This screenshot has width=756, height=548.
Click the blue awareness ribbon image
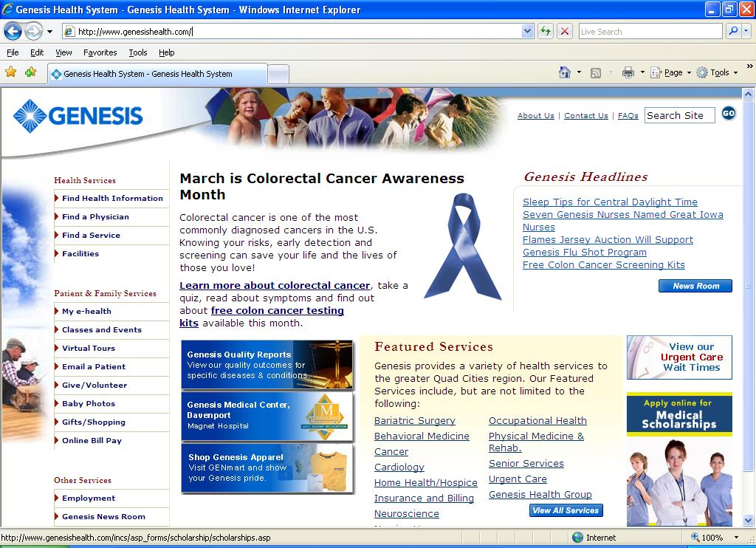464,246
